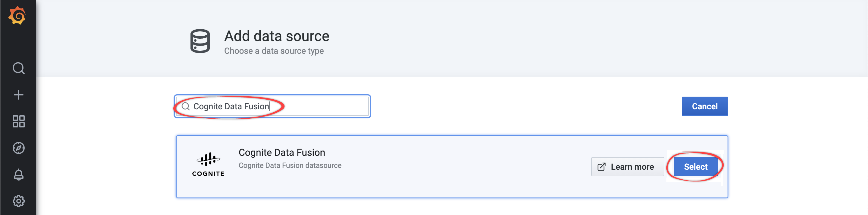Click the Cognite Data Fusion plugin name
The height and width of the screenshot is (215, 868).
(282, 152)
